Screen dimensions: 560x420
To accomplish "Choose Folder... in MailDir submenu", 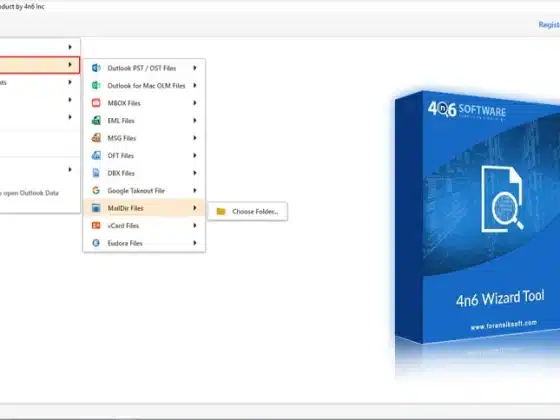I will point(248,211).
